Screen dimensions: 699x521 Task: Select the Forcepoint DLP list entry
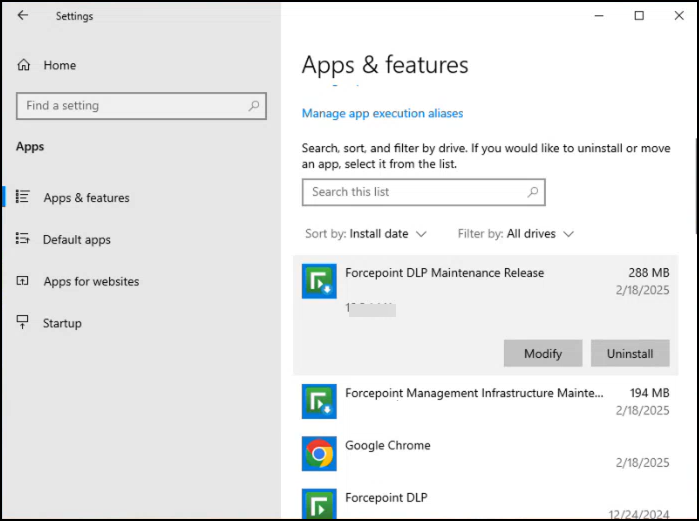[x=385, y=497]
